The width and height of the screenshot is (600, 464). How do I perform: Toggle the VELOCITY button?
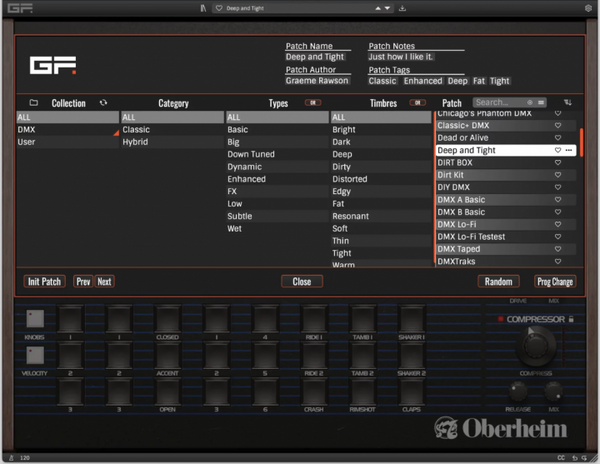pyautogui.click(x=35, y=355)
